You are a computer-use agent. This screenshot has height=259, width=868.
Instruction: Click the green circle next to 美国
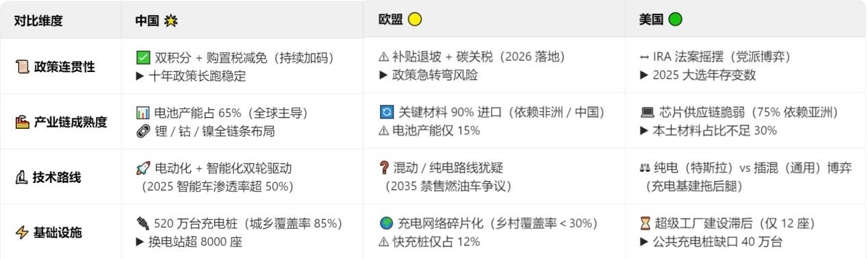tap(675, 20)
